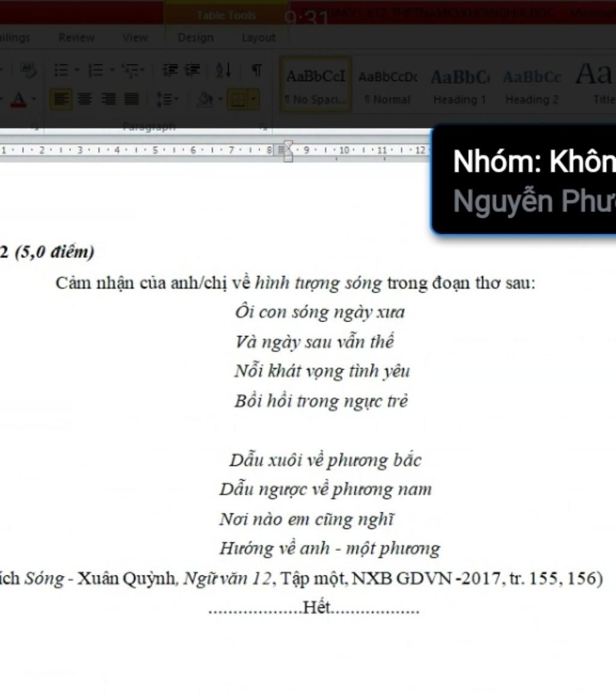The width and height of the screenshot is (616, 697).
Task: Toggle Show/Hide paragraph marks
Action: [257, 70]
